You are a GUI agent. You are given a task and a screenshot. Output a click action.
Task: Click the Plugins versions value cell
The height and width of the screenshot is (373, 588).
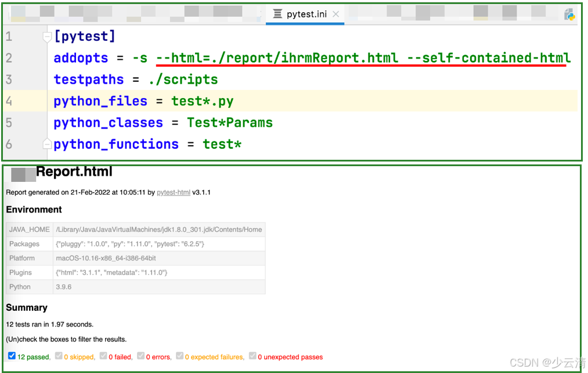point(159,272)
